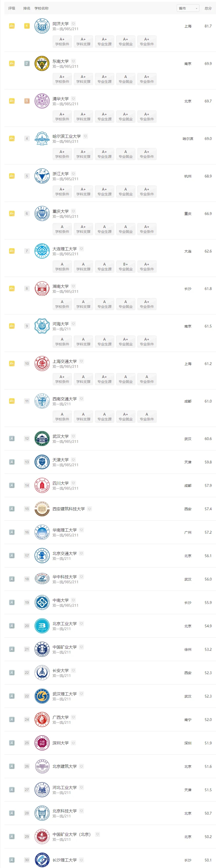Click the 北京工业大学 logo

pos(42,626)
